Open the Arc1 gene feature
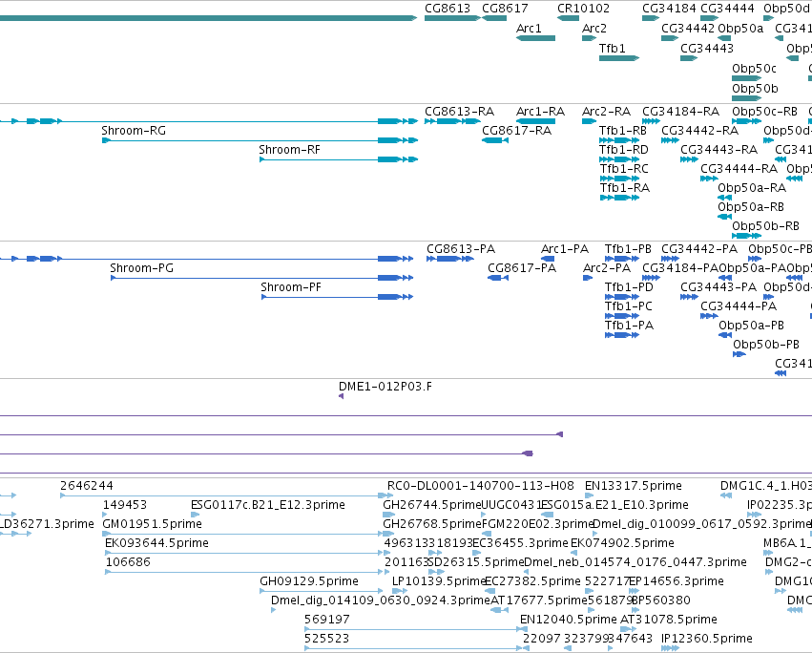The image size is (812, 653). [x=535, y=38]
